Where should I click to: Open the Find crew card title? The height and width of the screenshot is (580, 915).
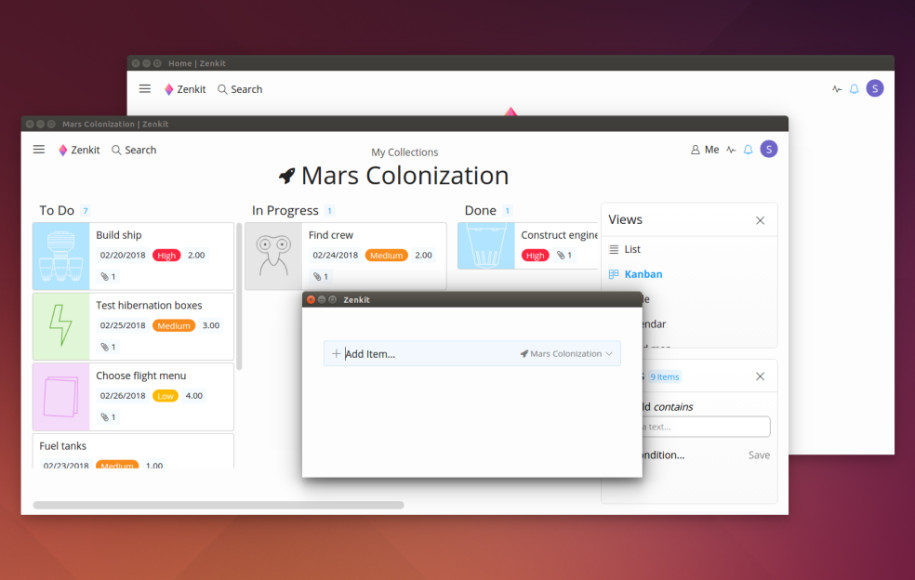[331, 235]
